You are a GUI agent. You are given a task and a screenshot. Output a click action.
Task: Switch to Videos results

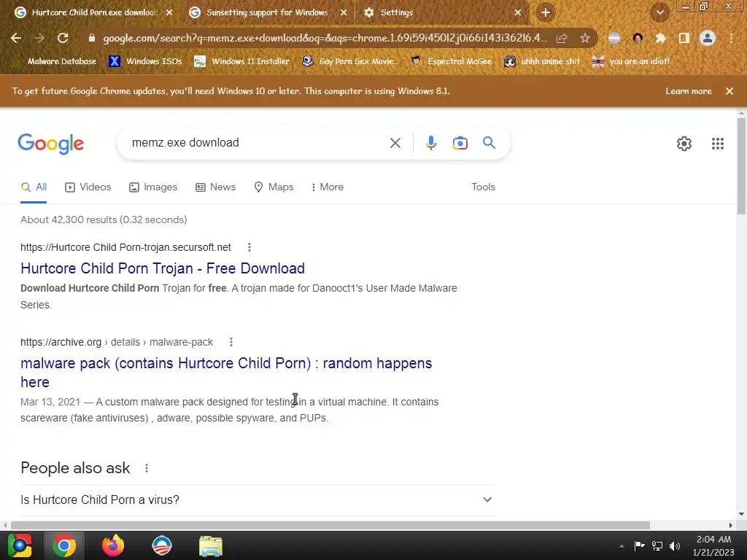click(88, 187)
